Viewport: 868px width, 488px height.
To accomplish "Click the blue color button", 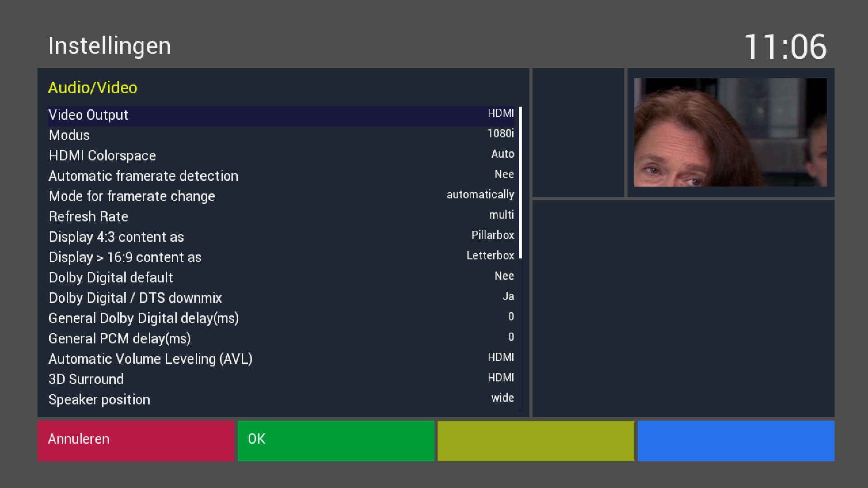I will pos(736,441).
